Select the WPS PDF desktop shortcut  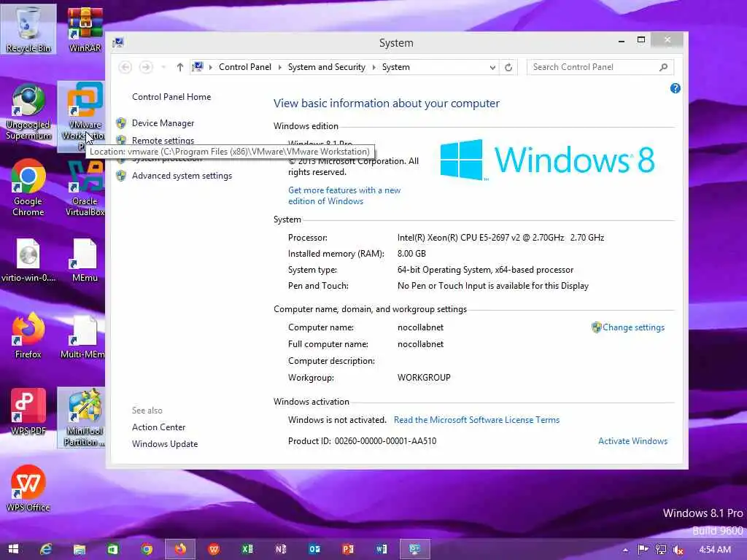pyautogui.click(x=28, y=413)
